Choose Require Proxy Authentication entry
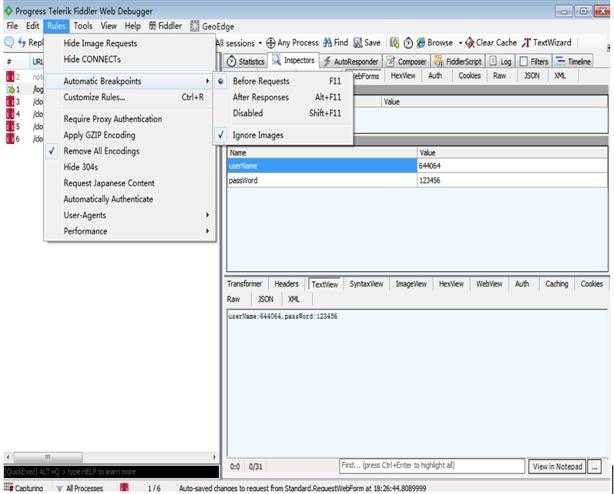The height and width of the screenshot is (494, 614). point(130,119)
